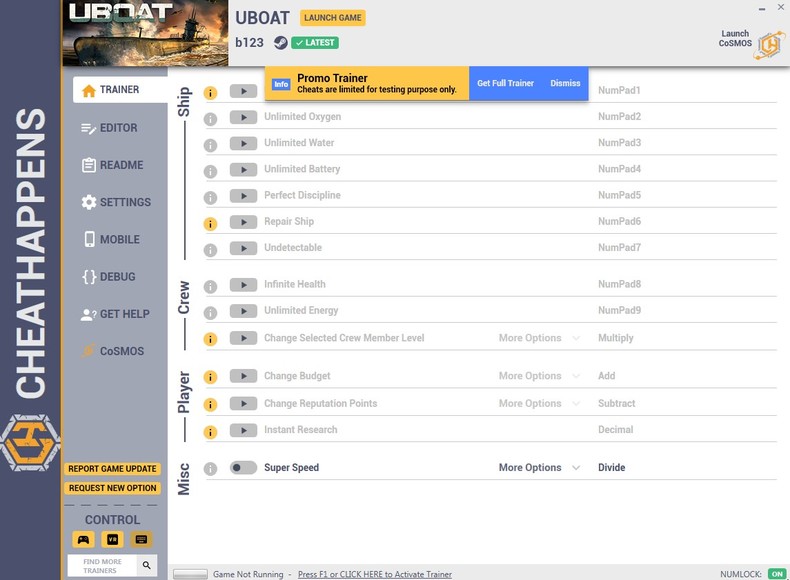Click info icon for Change Reputation Points

tap(210, 405)
